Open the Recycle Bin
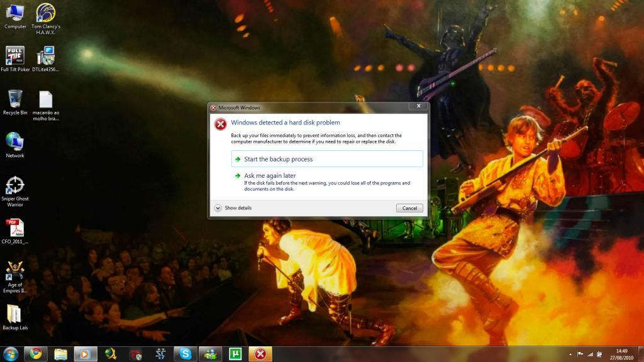644x362 pixels. [x=15, y=102]
